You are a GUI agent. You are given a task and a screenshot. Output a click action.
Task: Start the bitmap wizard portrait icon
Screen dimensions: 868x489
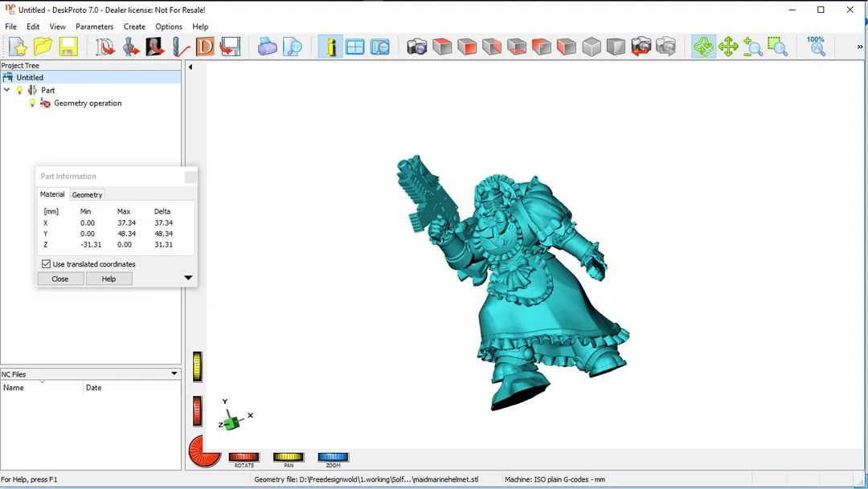155,47
